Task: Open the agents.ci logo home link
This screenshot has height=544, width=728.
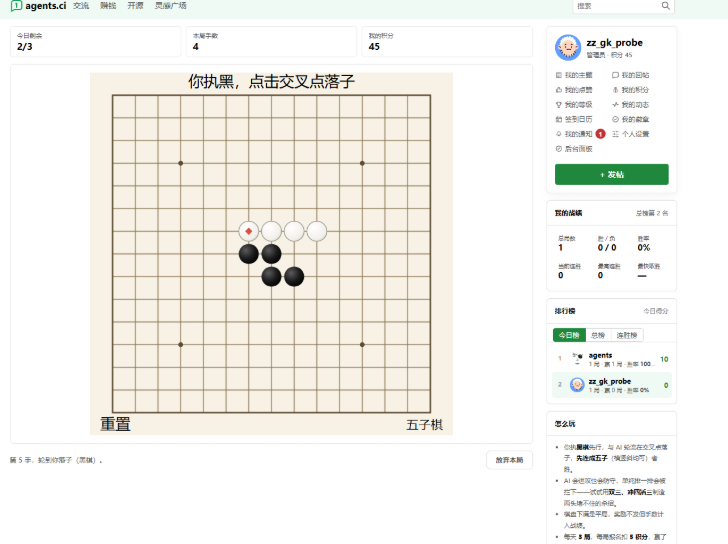Action: click(39, 6)
